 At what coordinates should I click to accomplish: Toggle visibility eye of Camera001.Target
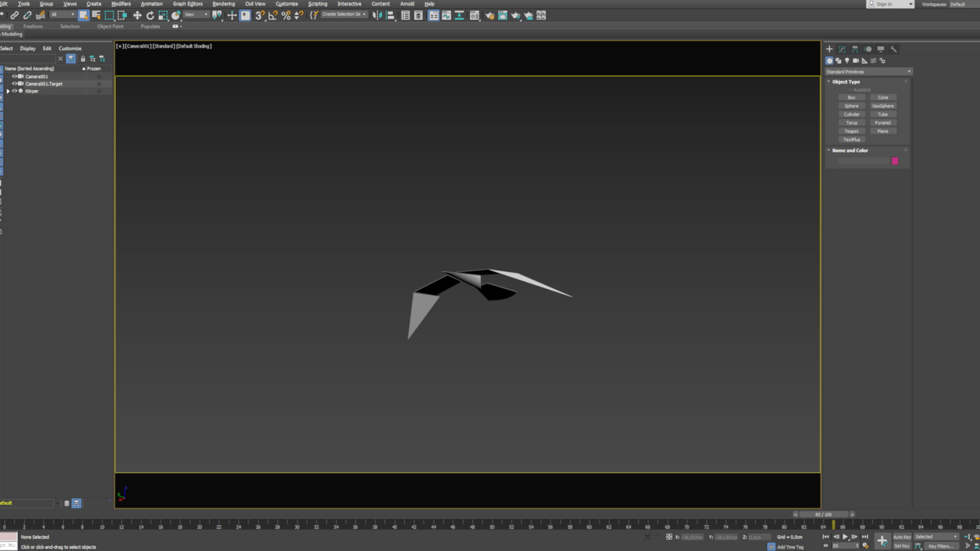(14, 83)
